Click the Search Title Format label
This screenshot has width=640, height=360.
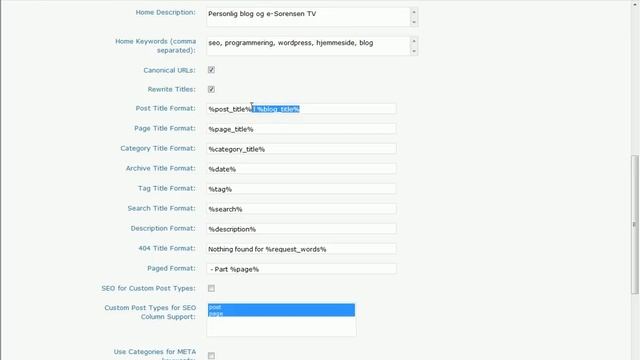point(162,208)
